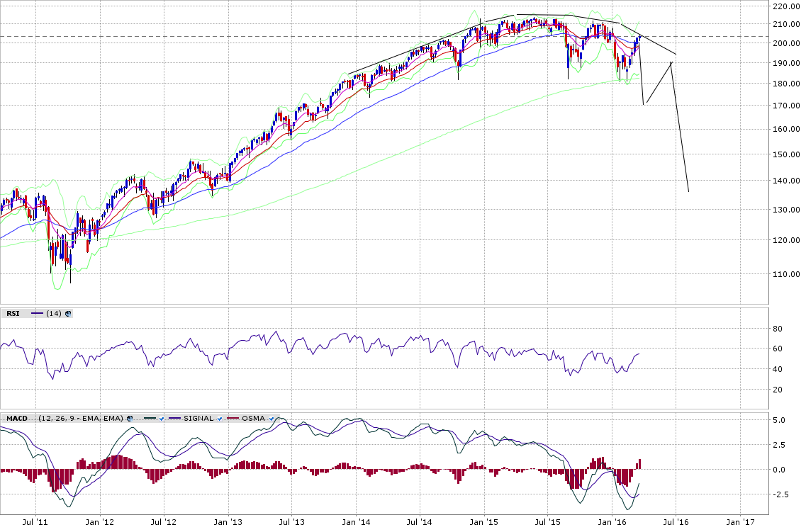This screenshot has width=806, height=532.
Task: Click the Jul '16 date axis label
Action: [676, 522]
